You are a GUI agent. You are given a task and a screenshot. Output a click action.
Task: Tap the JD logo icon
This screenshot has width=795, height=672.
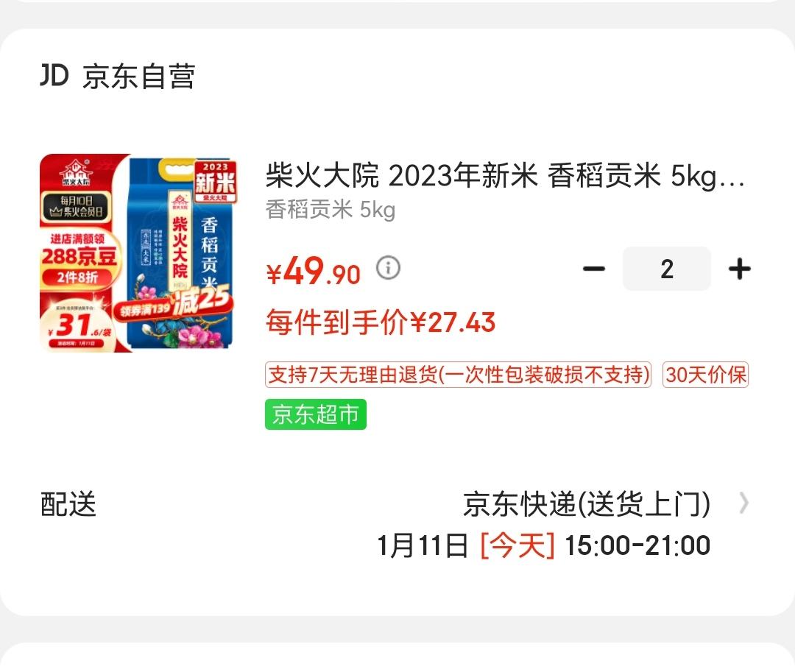(54, 76)
